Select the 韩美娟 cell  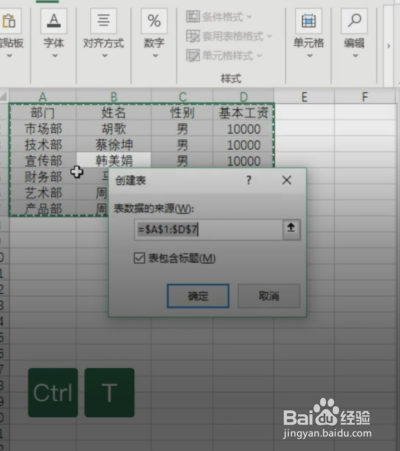point(114,161)
